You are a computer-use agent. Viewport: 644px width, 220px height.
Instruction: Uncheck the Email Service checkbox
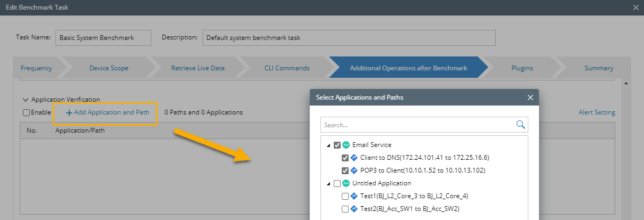pos(337,145)
